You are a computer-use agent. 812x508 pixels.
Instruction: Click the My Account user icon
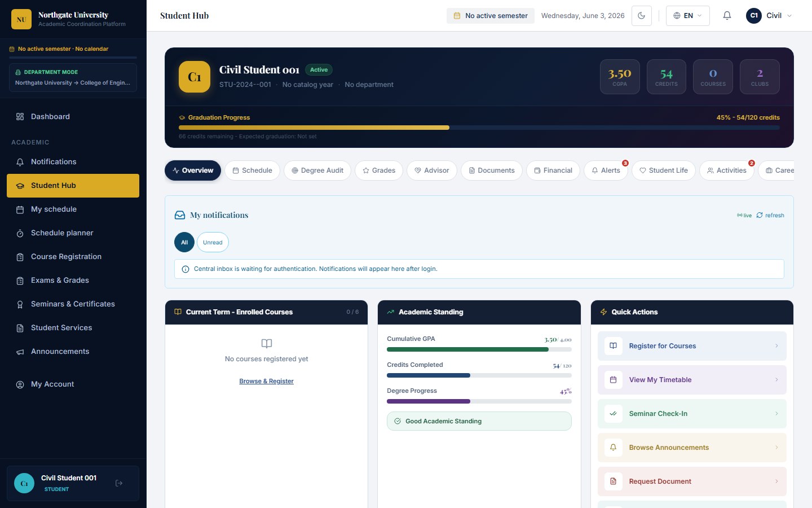click(x=20, y=384)
